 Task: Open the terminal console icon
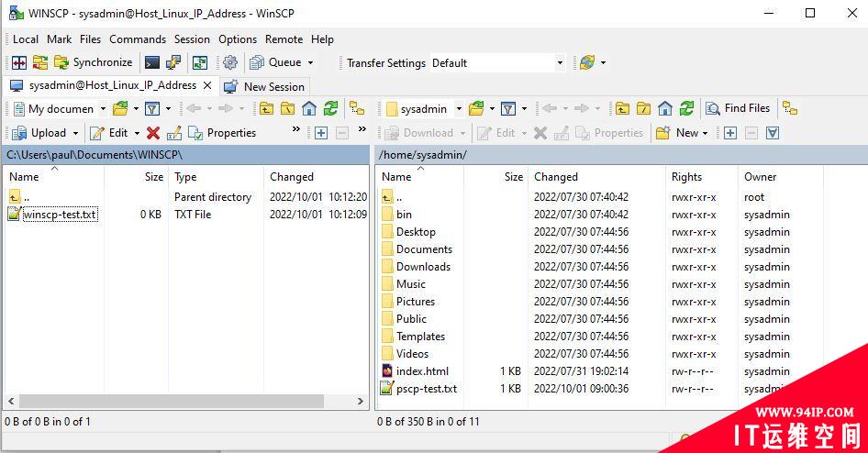152,62
